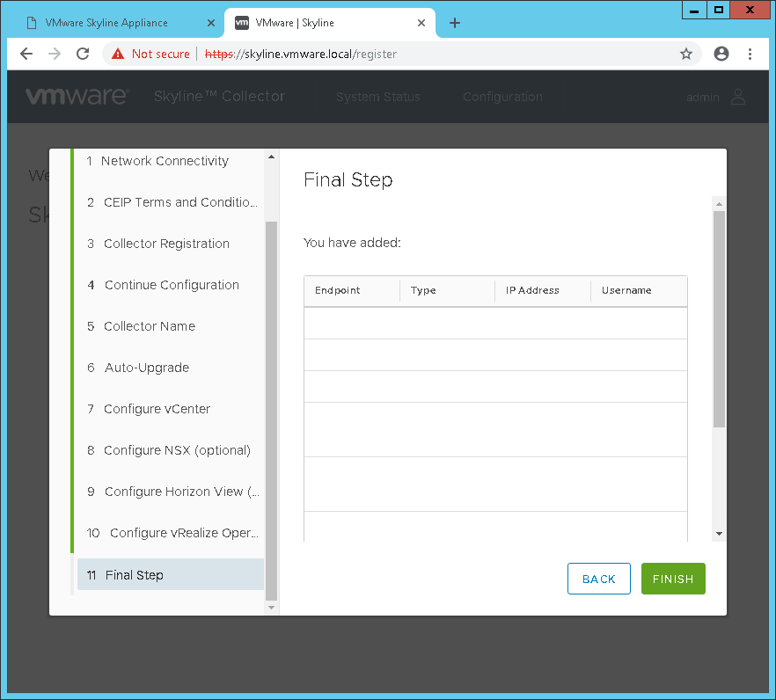Bookmark this page with the star icon

(x=686, y=54)
